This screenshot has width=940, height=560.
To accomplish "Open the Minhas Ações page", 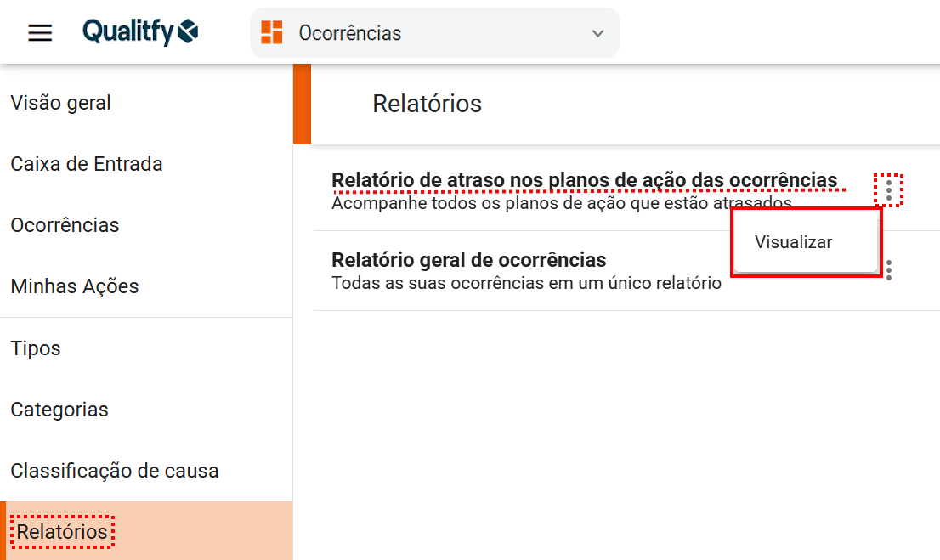I will tap(75, 286).
